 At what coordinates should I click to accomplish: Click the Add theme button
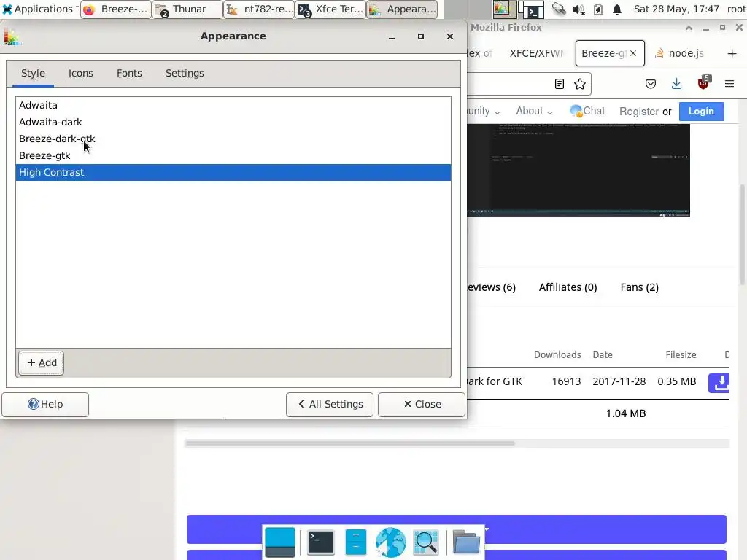[x=42, y=363]
